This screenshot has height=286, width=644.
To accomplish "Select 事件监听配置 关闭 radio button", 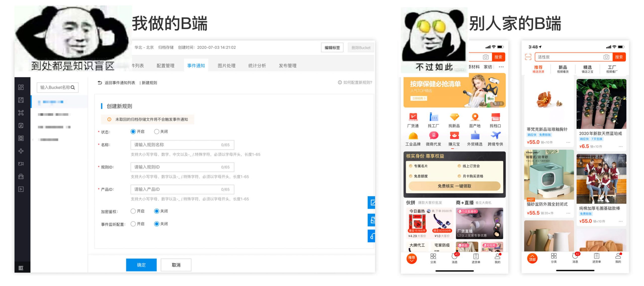I will 156,224.
